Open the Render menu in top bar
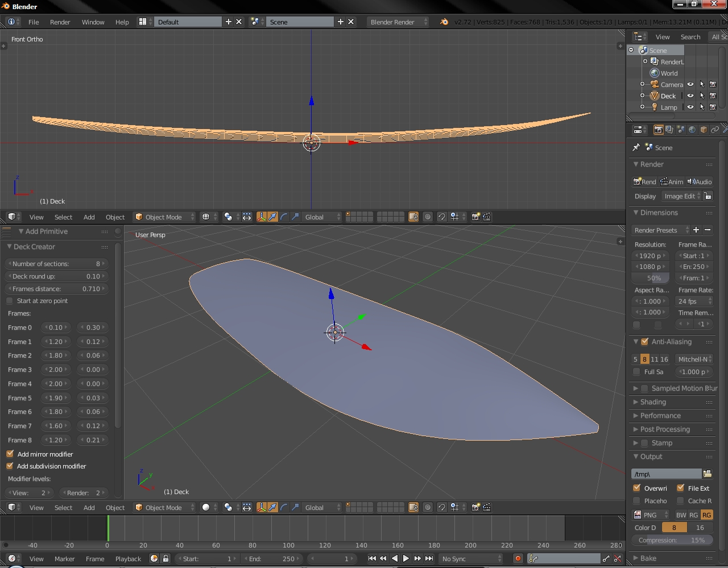 point(60,22)
